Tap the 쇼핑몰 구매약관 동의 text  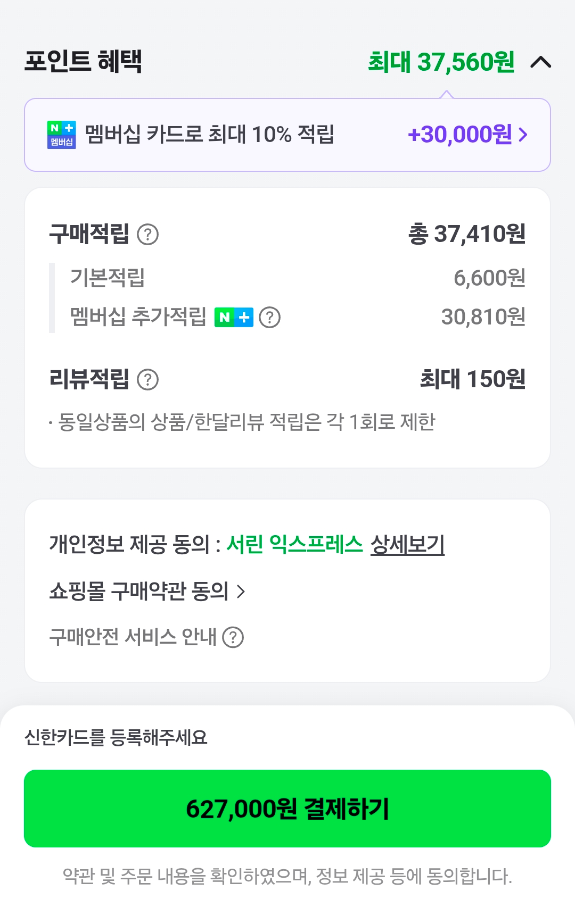pyautogui.click(x=138, y=592)
